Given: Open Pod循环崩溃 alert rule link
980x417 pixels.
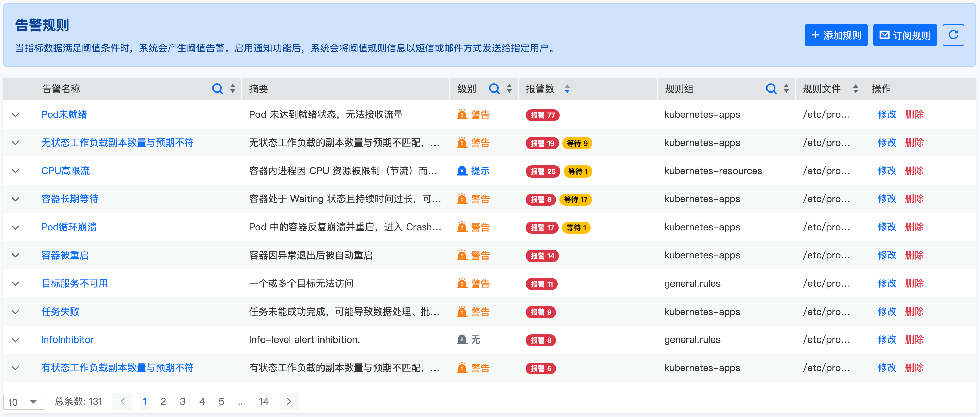Looking at the screenshot, I should pyautogui.click(x=69, y=227).
